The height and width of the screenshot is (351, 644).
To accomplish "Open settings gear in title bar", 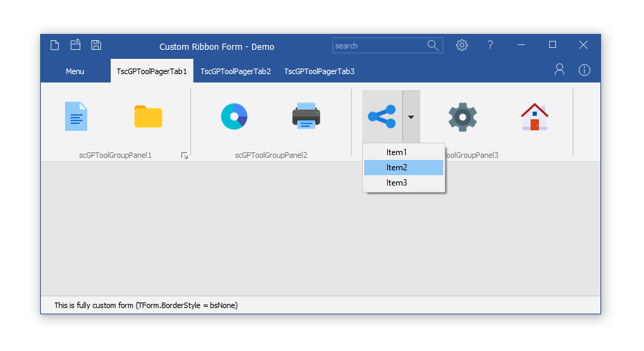I will (x=462, y=45).
